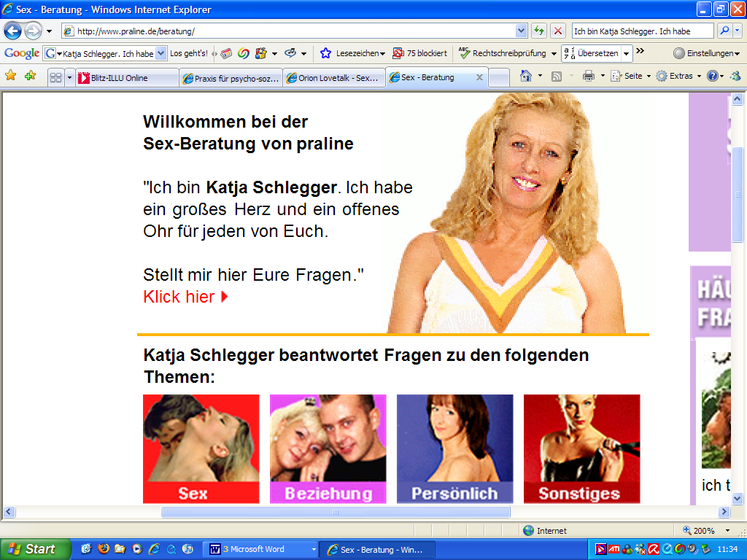Screen dimensions: 747x560
Task: Click the RSS feeds icon
Action: (556, 76)
